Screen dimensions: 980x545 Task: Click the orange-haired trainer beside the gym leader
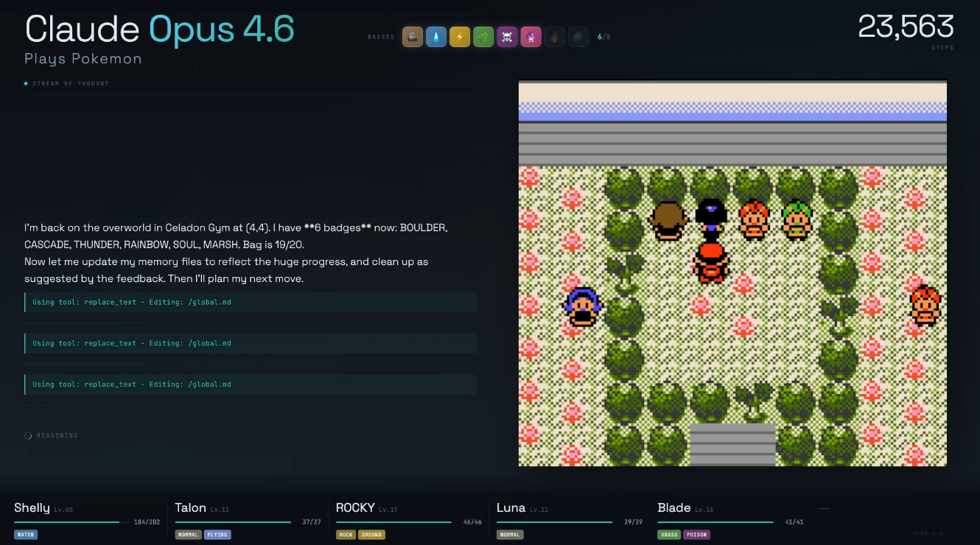pos(754,219)
